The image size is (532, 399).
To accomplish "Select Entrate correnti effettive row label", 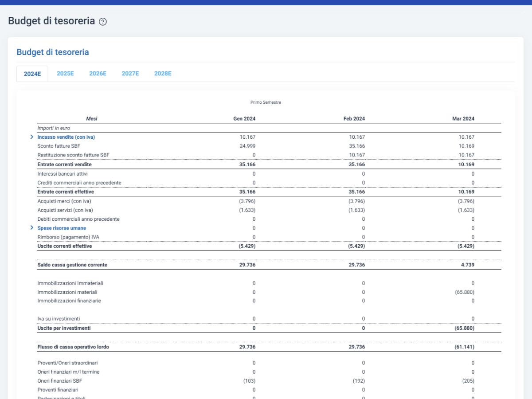I will 66,192.
